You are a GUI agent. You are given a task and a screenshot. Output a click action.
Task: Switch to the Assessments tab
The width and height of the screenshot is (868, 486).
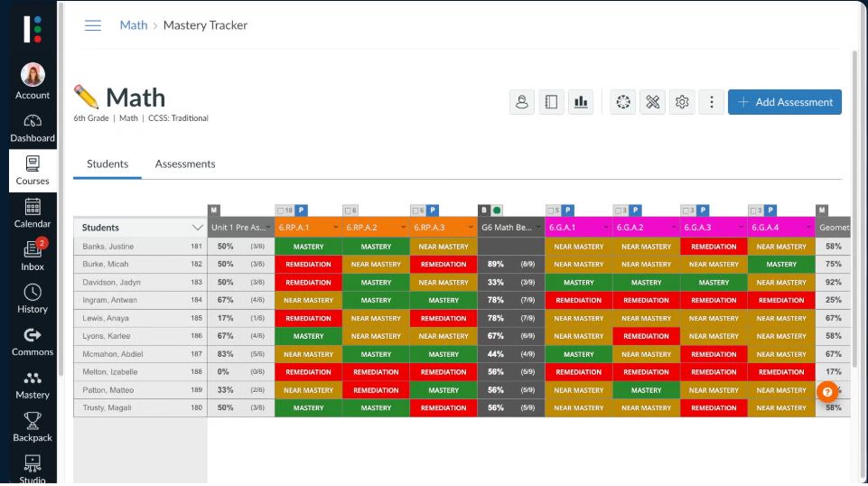(185, 164)
